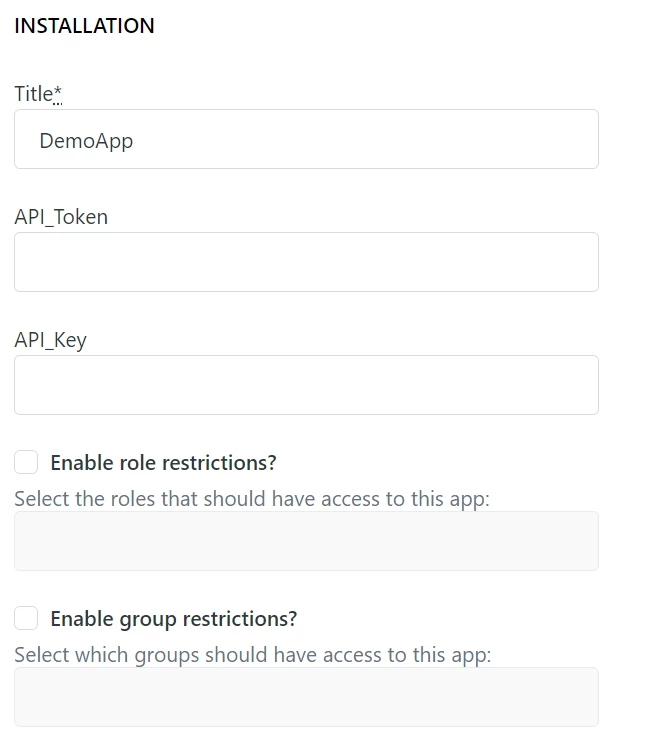Click the Title field label
Screen dimensions: 649x741
(x=33, y=94)
